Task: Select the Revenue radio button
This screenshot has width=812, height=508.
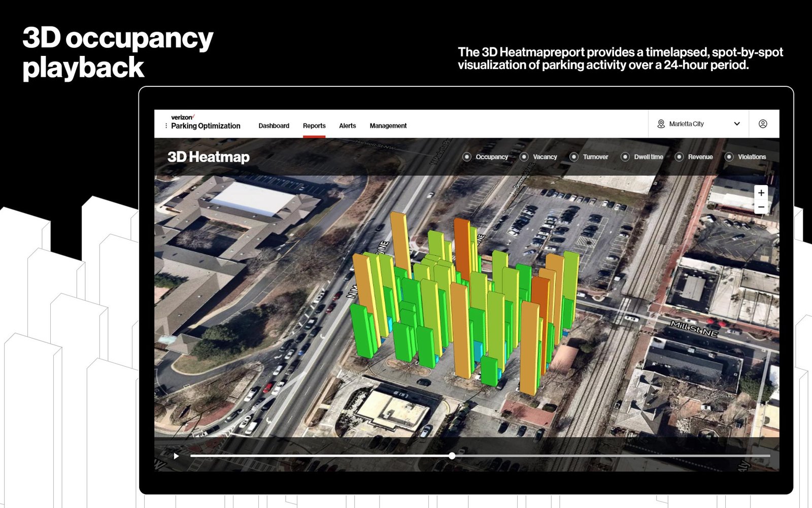Action: 679,157
